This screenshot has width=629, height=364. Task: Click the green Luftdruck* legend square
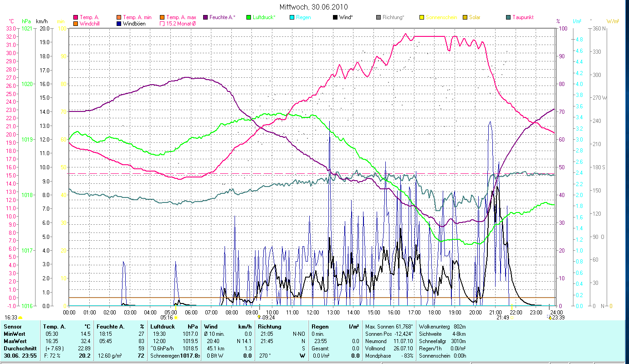click(248, 18)
